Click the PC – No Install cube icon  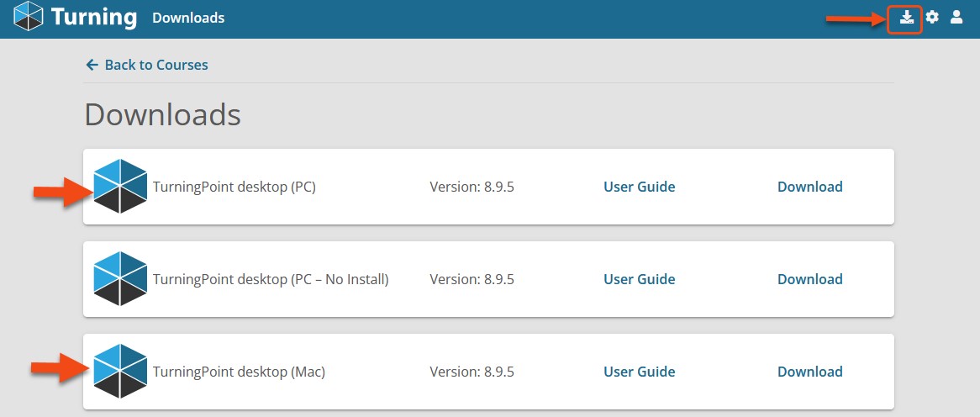tap(120, 279)
